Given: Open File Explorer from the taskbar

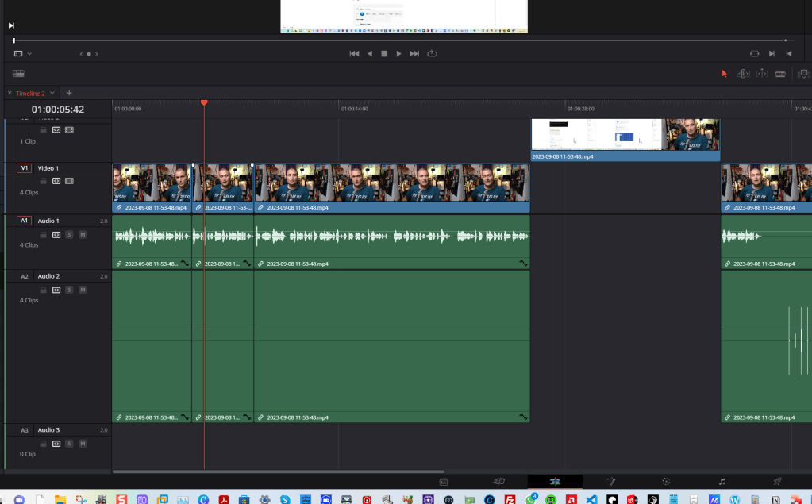Looking at the screenshot, I should click(60, 499).
